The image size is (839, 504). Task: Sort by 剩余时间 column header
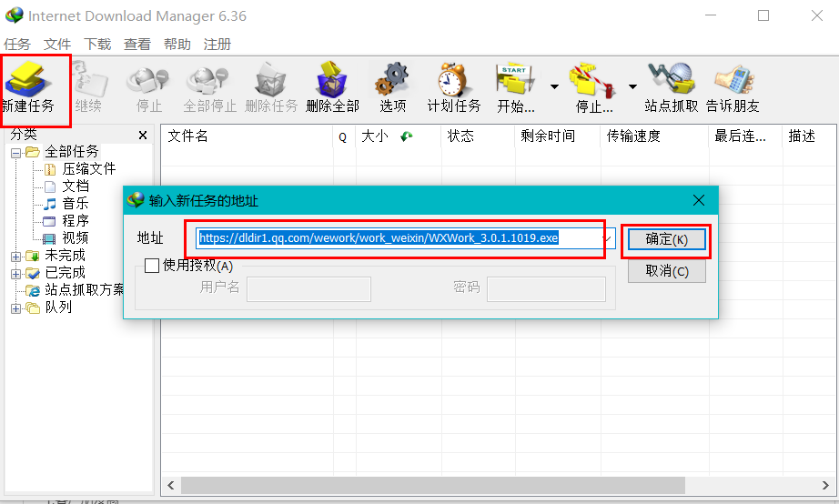[x=558, y=136]
